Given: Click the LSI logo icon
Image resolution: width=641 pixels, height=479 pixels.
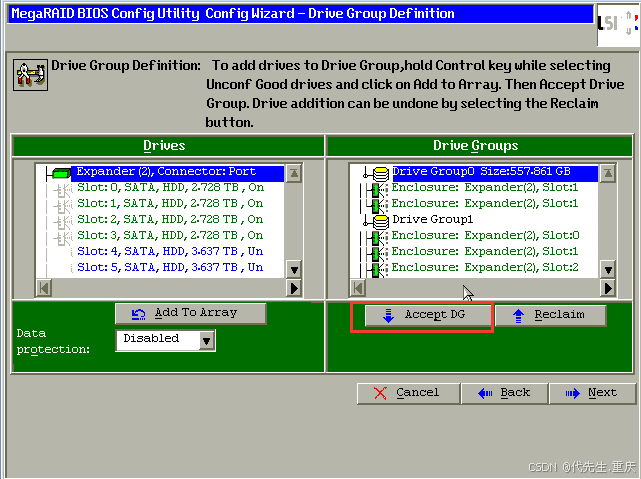Looking at the screenshot, I should pyautogui.click(x=618, y=24).
